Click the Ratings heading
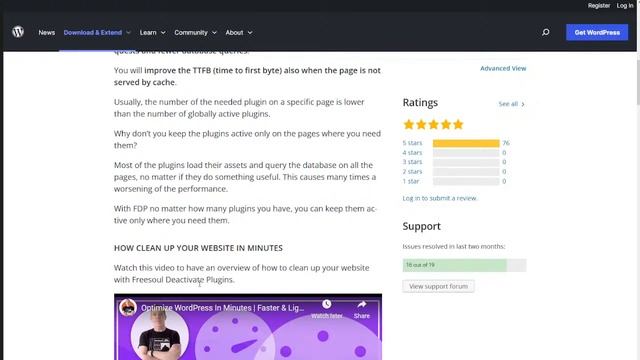This screenshot has width=640, height=360. [x=420, y=102]
